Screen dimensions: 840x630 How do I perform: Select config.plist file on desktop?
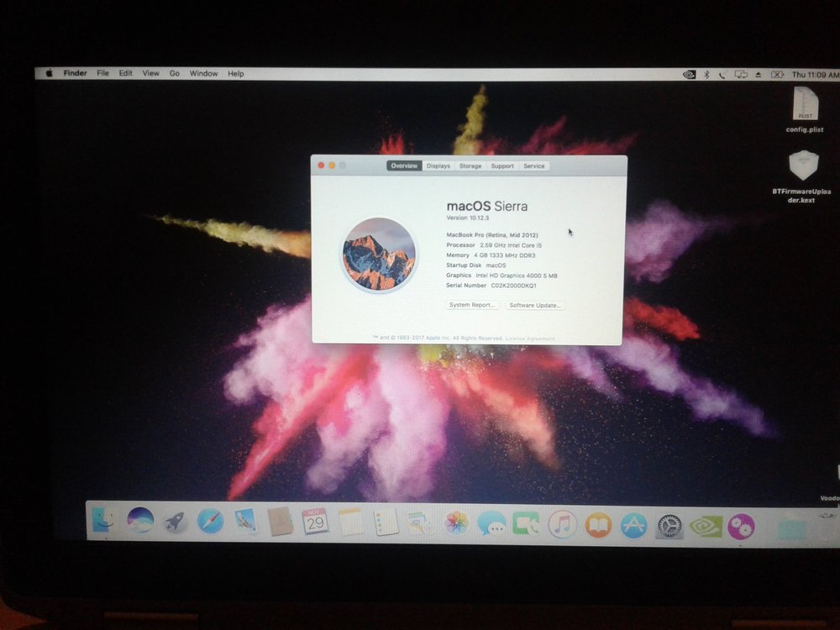(x=805, y=110)
